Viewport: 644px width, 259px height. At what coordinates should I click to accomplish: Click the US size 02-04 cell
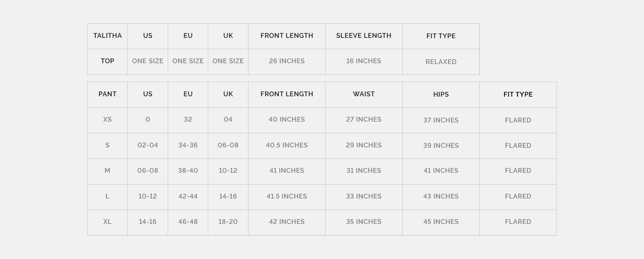tap(148, 145)
